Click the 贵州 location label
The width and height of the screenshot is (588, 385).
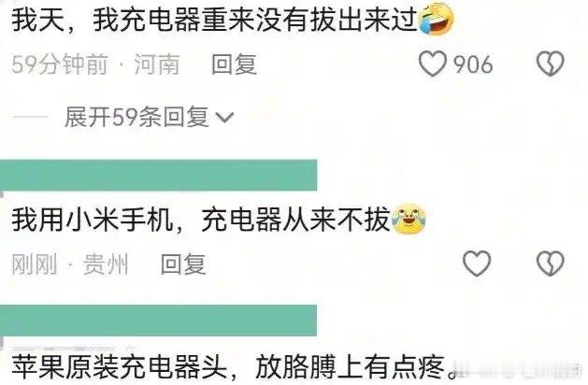(106, 264)
